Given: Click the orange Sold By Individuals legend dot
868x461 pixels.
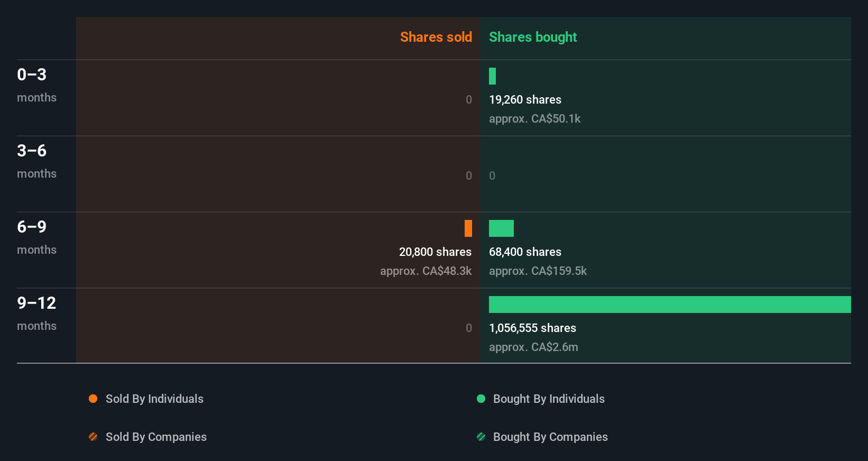Looking at the screenshot, I should [x=93, y=399].
